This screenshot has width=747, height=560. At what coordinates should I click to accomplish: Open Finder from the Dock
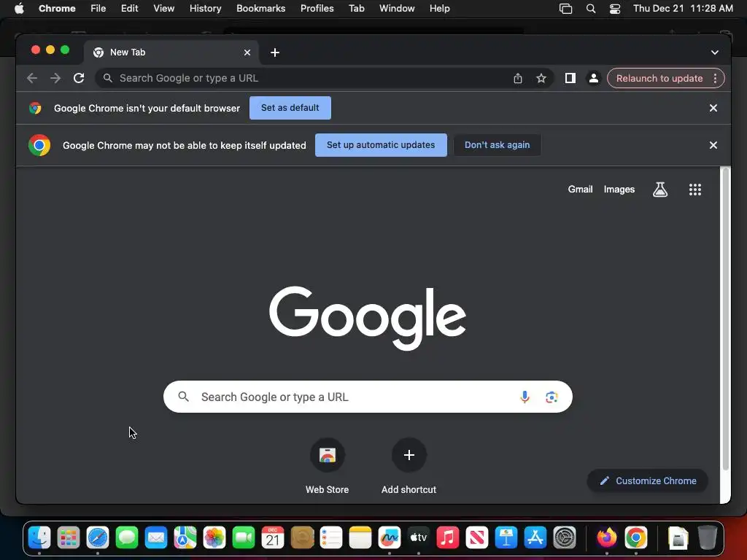click(39, 538)
